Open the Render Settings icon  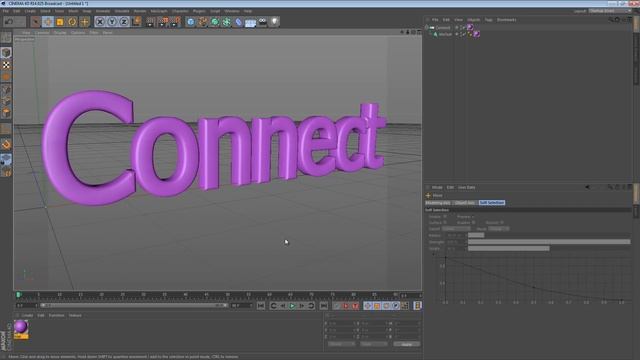click(x=175, y=22)
